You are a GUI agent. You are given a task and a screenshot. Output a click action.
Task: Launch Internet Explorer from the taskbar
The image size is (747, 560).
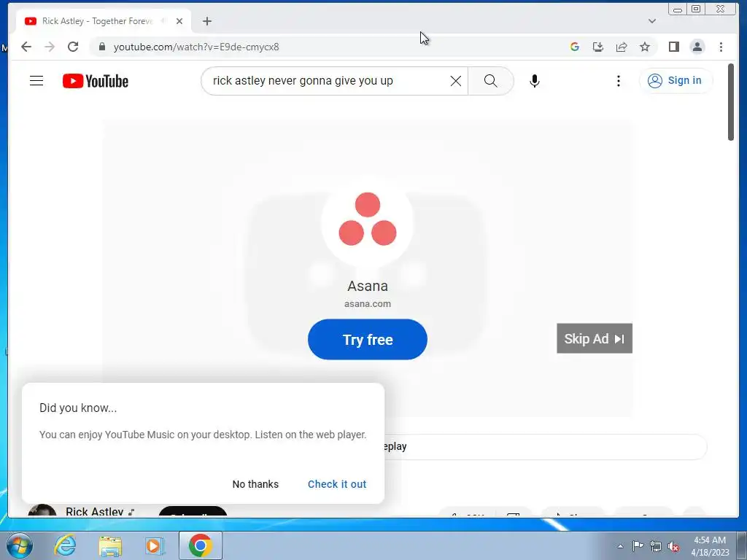pyautogui.click(x=65, y=545)
